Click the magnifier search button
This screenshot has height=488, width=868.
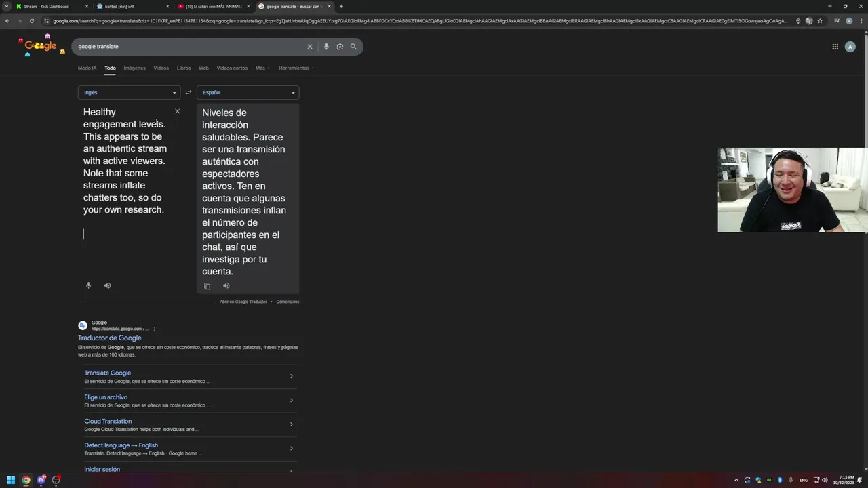click(353, 47)
